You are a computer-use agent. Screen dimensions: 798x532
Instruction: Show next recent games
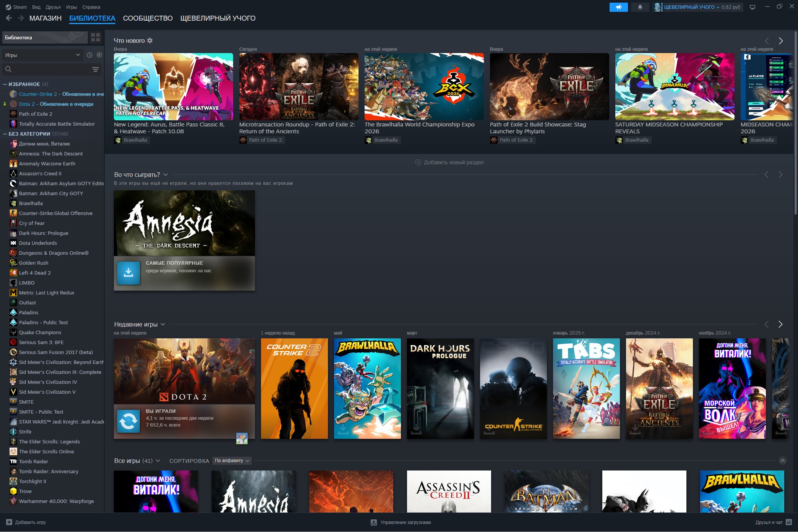coord(780,324)
